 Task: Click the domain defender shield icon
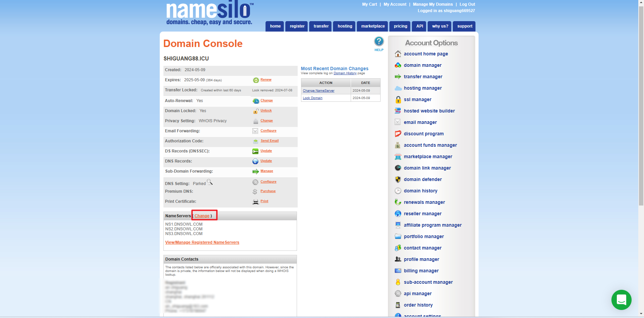[398, 179]
